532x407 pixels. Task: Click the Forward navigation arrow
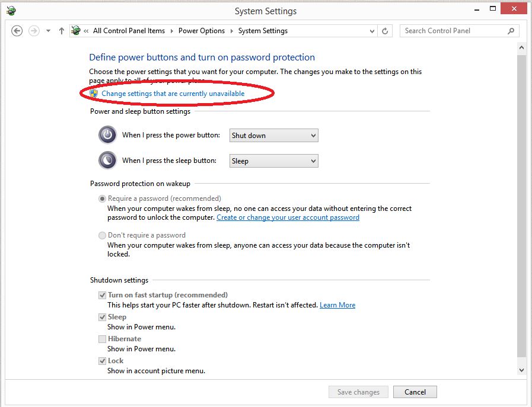[x=34, y=31]
